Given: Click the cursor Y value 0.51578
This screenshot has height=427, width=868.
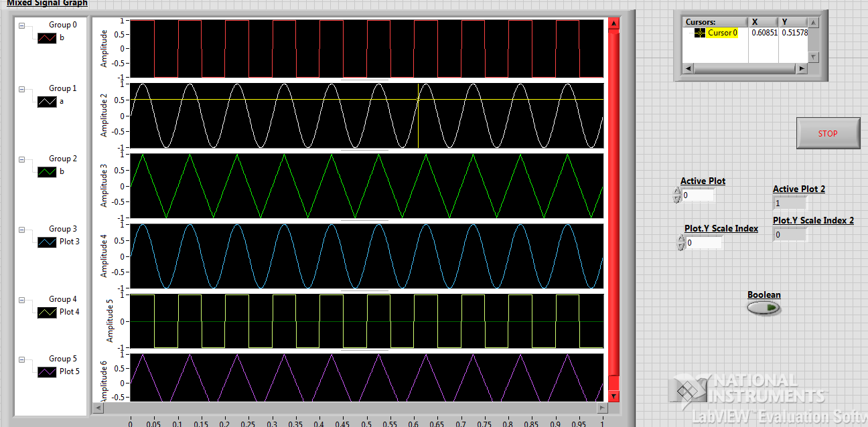Looking at the screenshot, I should pyautogui.click(x=795, y=33).
